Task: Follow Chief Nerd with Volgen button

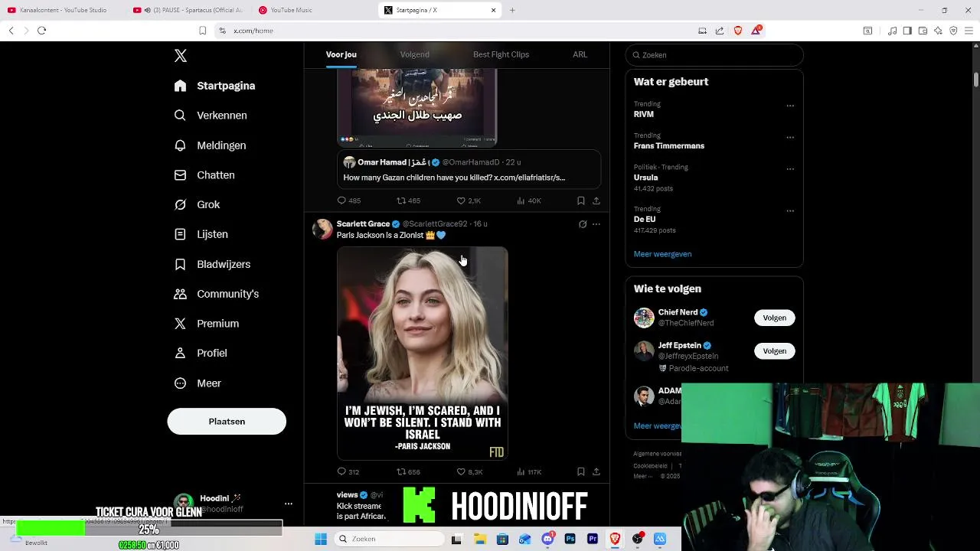Action: pyautogui.click(x=774, y=318)
